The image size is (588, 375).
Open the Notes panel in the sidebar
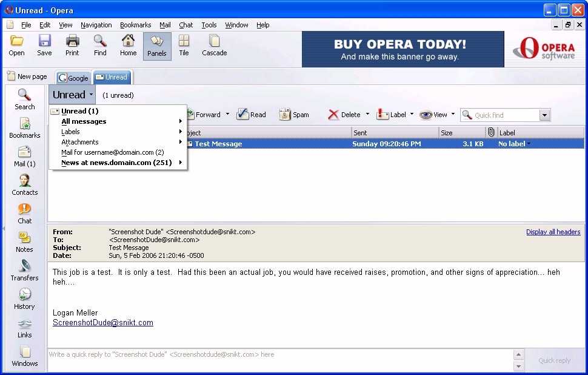pyautogui.click(x=24, y=242)
